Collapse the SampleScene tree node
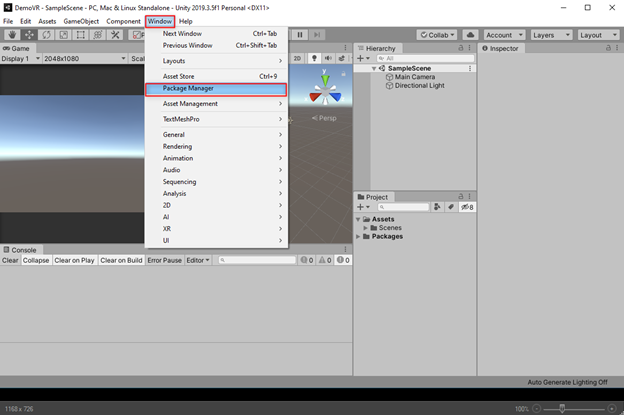Viewport: 624px width, 415px height. [374, 68]
